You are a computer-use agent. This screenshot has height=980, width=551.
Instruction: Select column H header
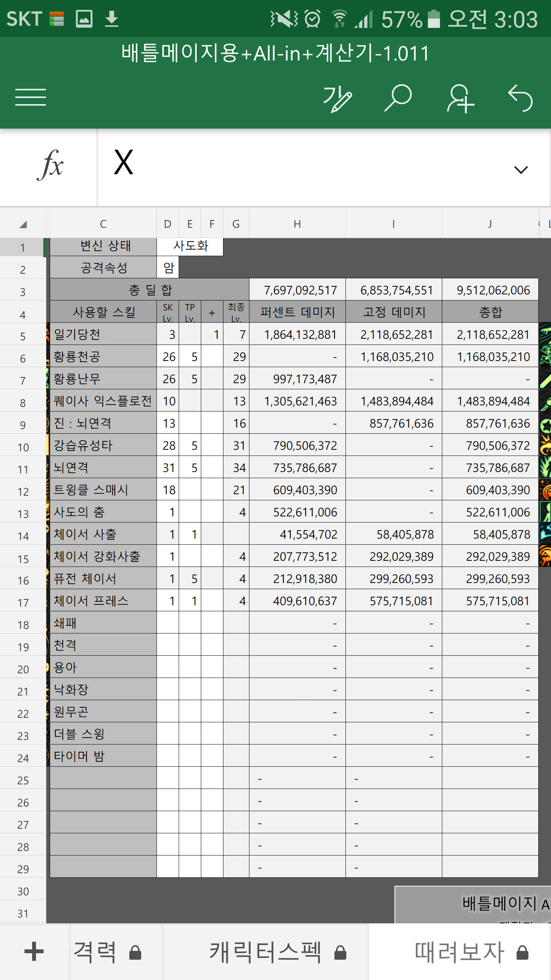tap(297, 224)
